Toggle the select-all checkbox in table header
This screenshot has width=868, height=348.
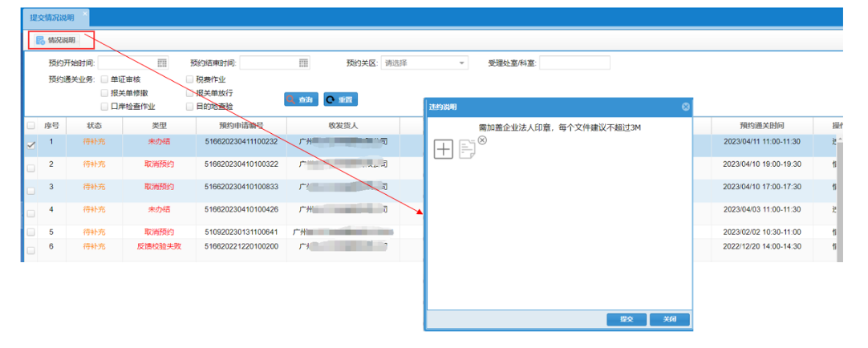click(31, 126)
